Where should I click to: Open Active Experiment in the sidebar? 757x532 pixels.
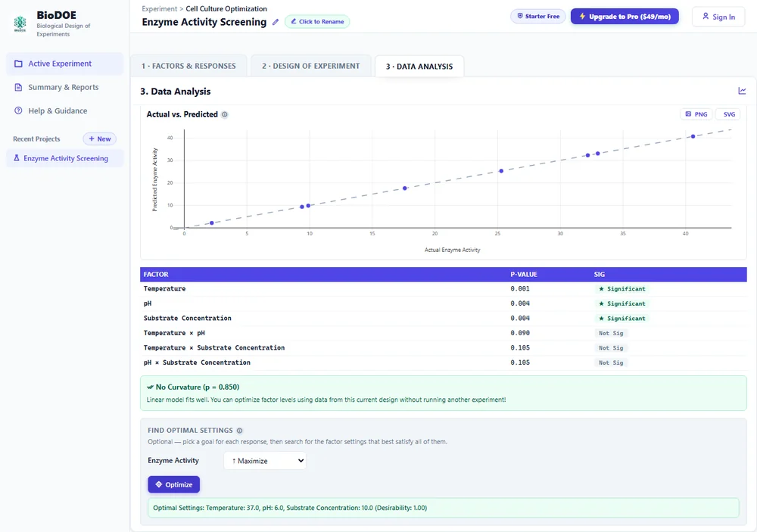(64, 64)
